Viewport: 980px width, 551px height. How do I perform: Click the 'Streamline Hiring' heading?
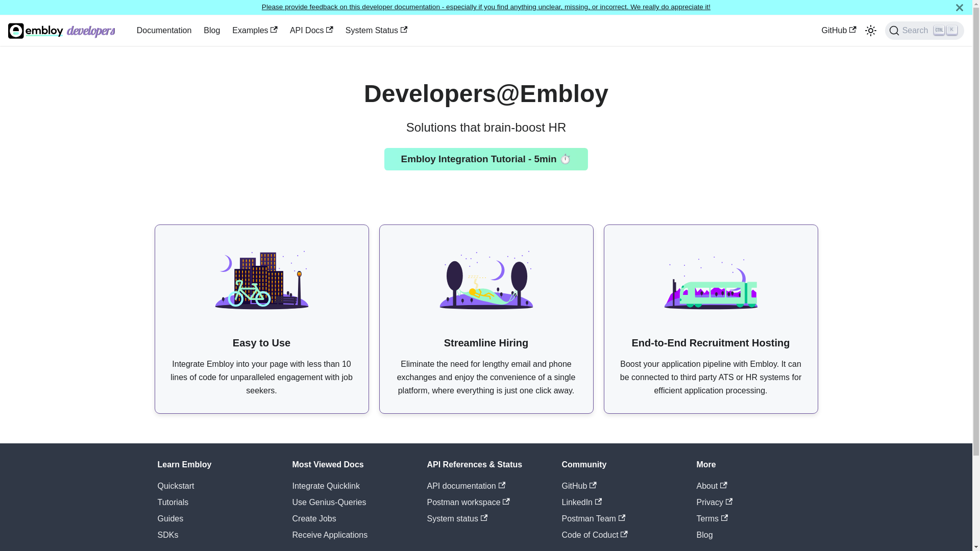(486, 343)
